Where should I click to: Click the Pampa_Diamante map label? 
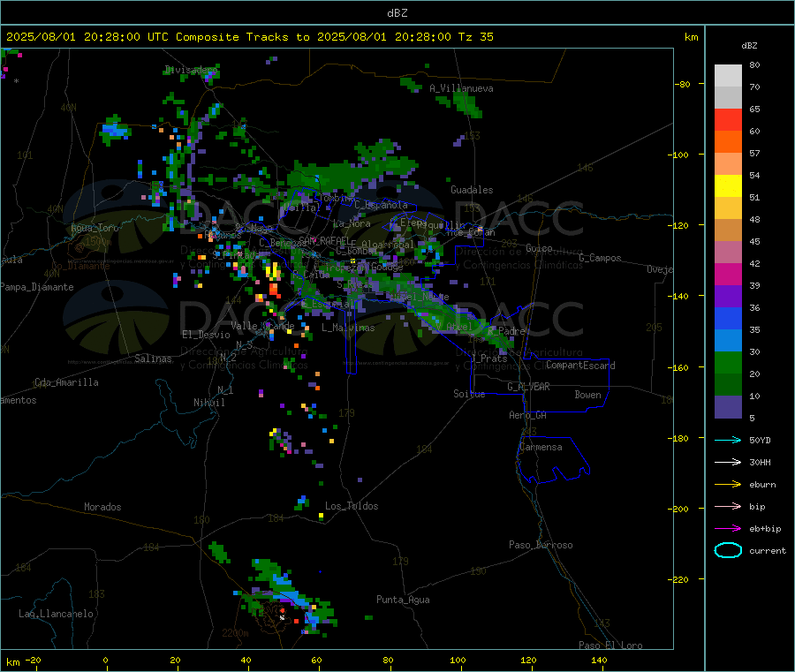point(37,287)
